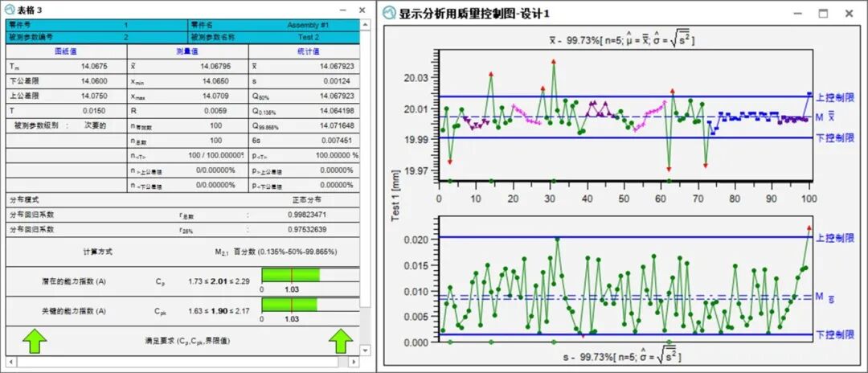Click 下控制限 label of the x-bar chart
The image size is (868, 373).
835,137
